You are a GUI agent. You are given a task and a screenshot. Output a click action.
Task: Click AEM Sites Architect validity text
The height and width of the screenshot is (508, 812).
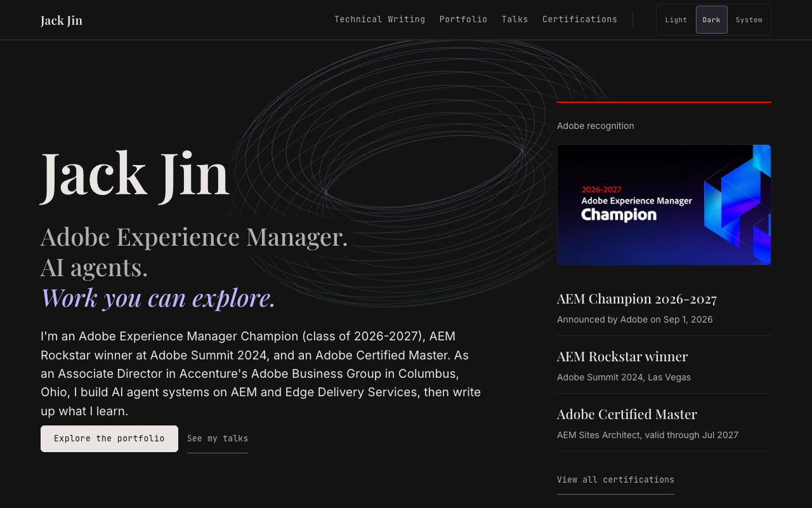coord(648,435)
